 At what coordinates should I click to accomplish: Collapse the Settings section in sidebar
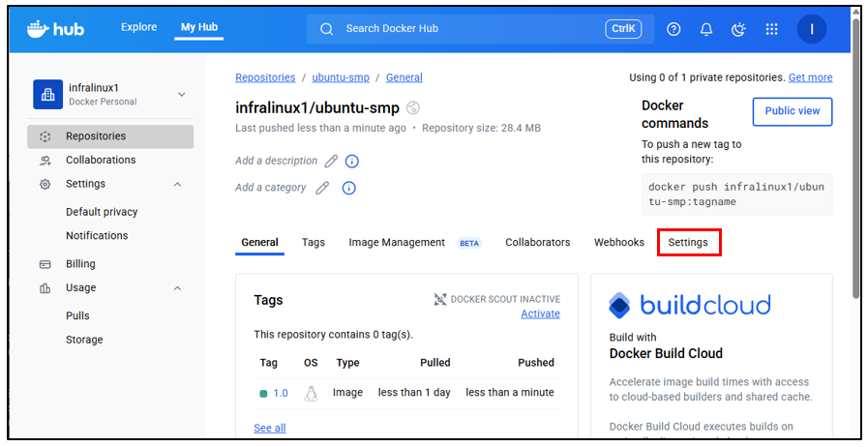177,184
